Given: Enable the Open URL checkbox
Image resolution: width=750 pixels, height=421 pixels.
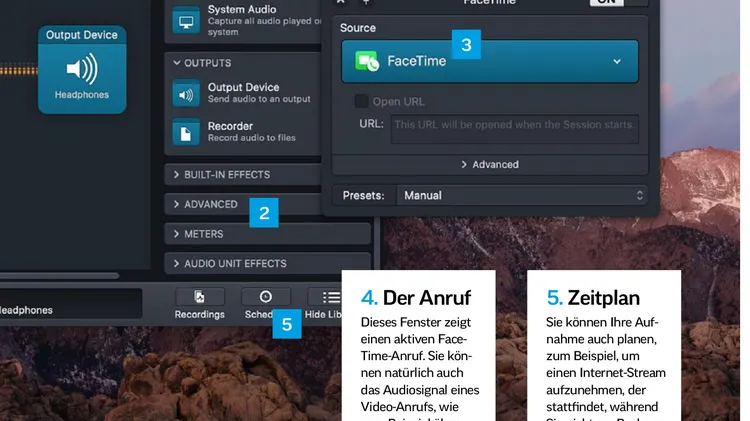Looking at the screenshot, I should pyautogui.click(x=361, y=101).
